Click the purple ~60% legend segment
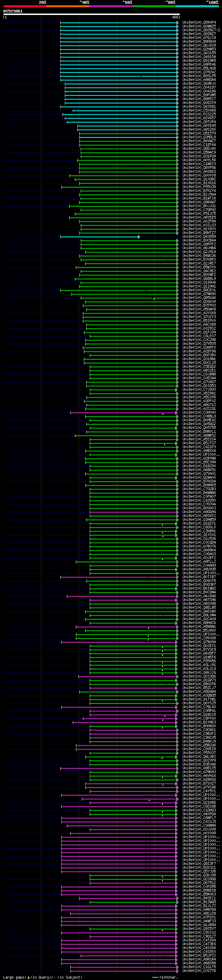This screenshot has height=980, width=222. [111, 6]
